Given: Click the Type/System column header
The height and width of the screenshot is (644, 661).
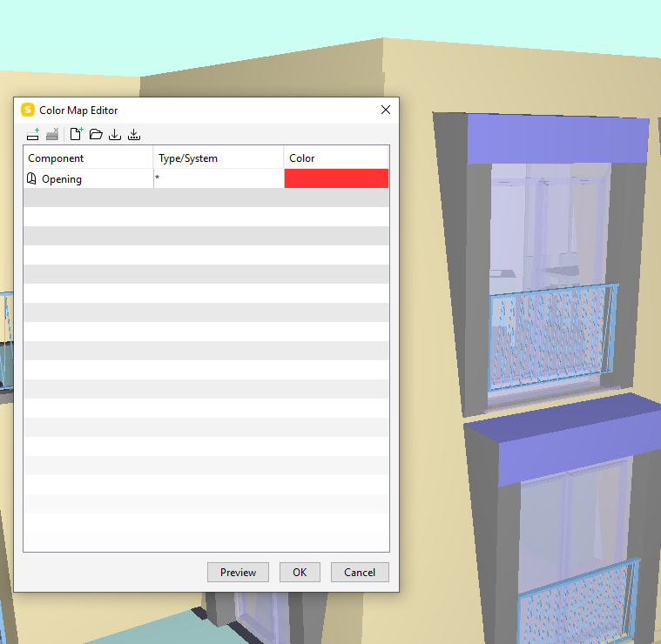Looking at the screenshot, I should tap(219, 158).
